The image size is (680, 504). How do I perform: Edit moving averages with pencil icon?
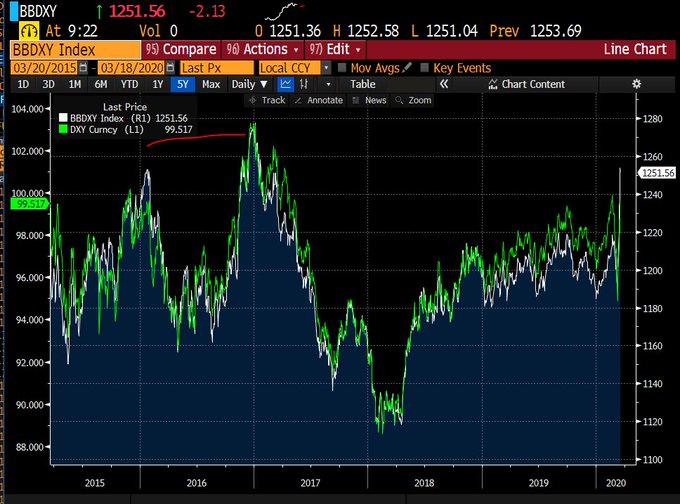pos(406,67)
